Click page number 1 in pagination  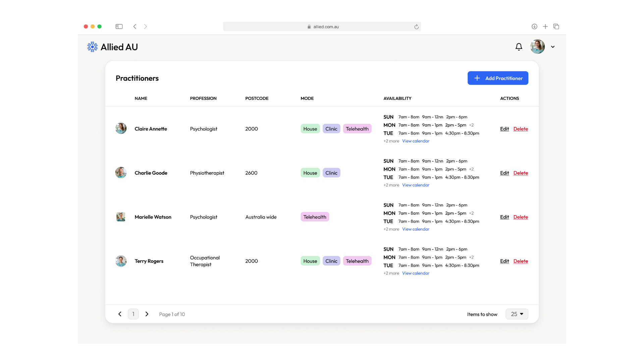point(133,314)
